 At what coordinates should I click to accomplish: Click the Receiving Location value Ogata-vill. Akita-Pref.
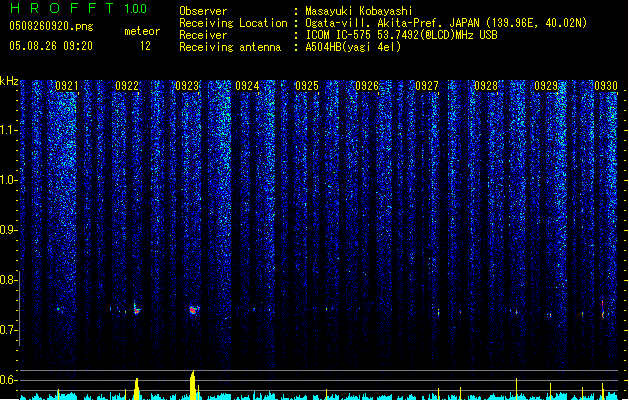[372, 23]
